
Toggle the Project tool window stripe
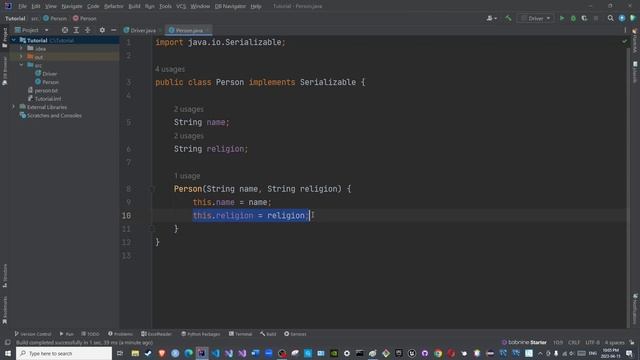tap(4, 38)
